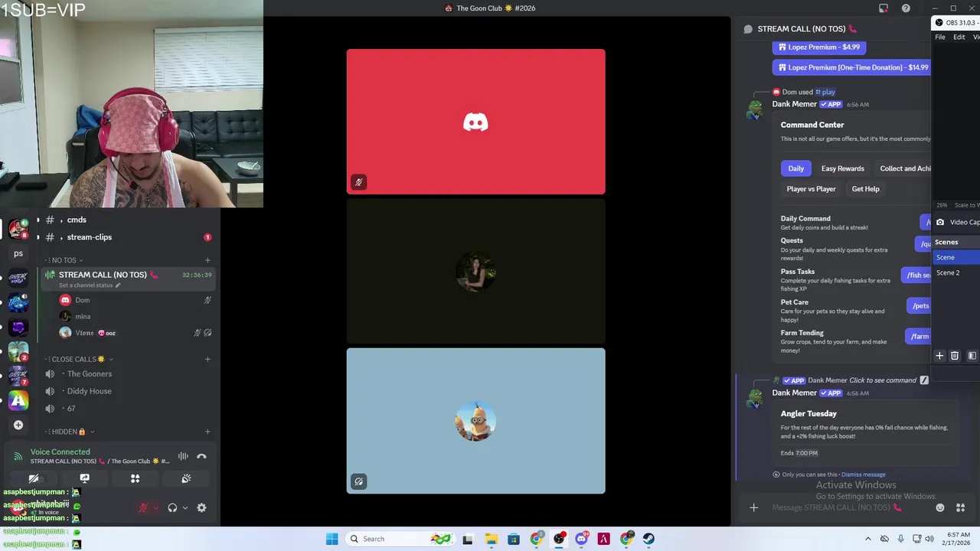
Task: Switch to the Easy Rewards tab
Action: (842, 168)
